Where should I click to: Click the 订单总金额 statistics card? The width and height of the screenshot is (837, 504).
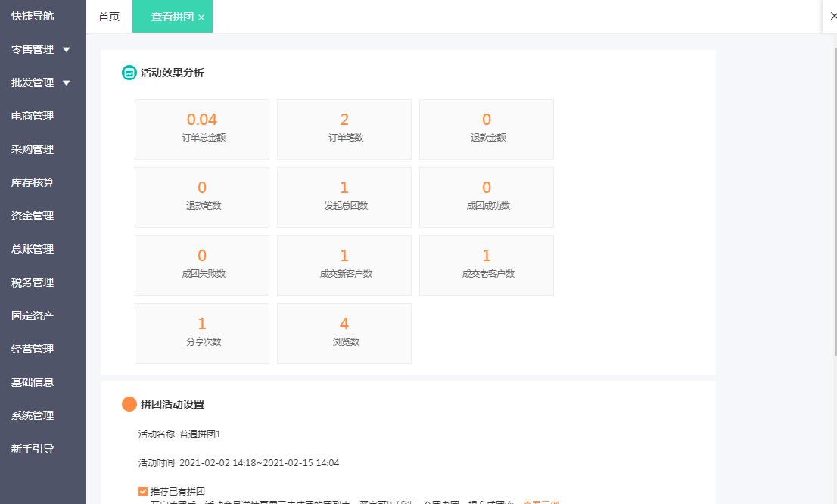pos(201,129)
